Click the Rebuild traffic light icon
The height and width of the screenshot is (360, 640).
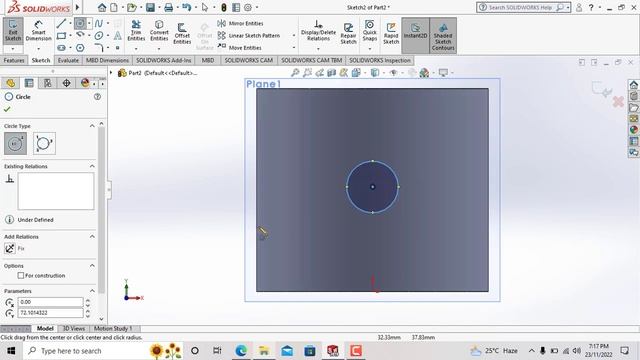tap(224, 7)
